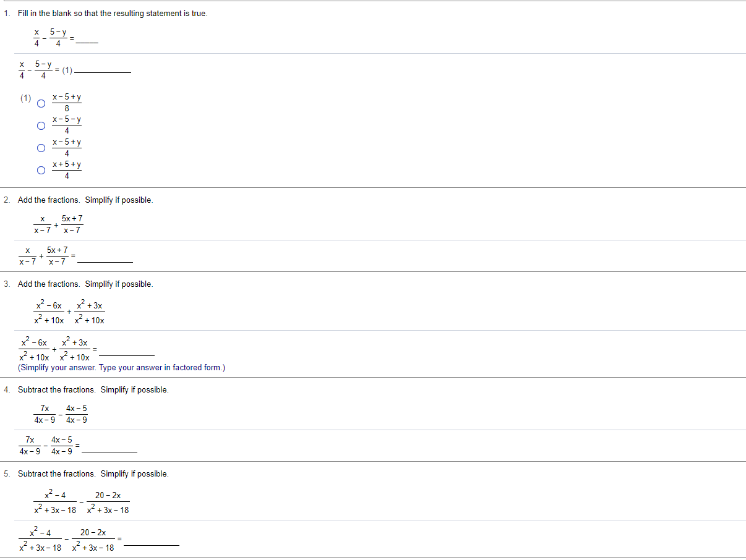Click question 3 'Add the fractions. Simplify if possible.'
746x560 pixels.
click(85, 284)
